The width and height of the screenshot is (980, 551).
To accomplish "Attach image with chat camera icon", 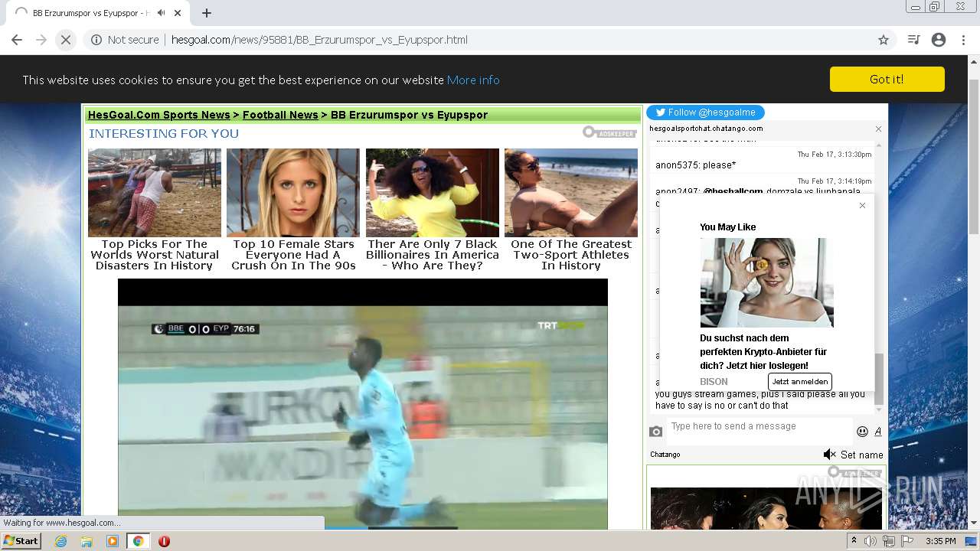I will tap(656, 432).
